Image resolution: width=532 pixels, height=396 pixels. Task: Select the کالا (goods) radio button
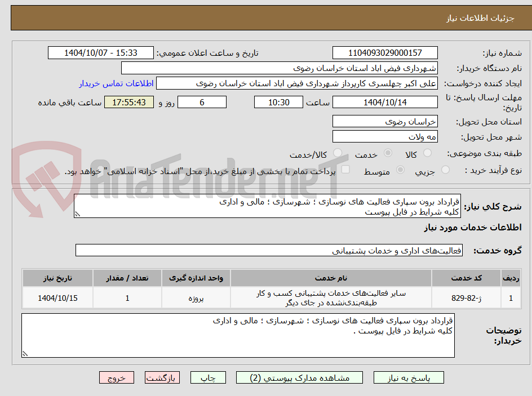(x=428, y=153)
